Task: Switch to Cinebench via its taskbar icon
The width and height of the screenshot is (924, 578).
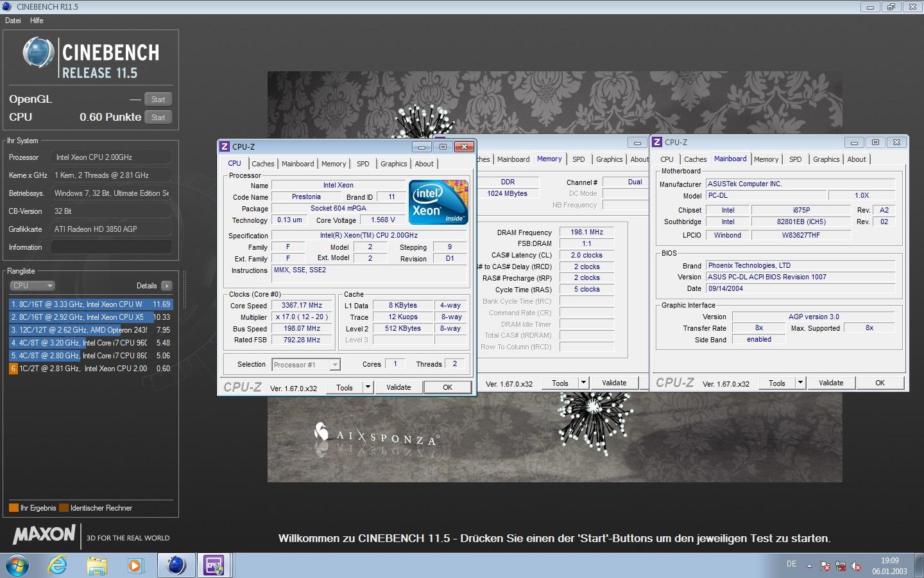Action: pos(176,566)
